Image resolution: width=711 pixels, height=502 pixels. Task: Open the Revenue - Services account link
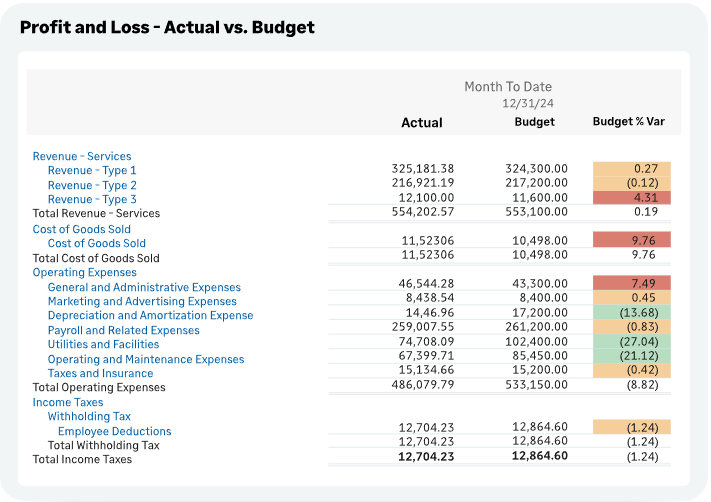pos(82,156)
